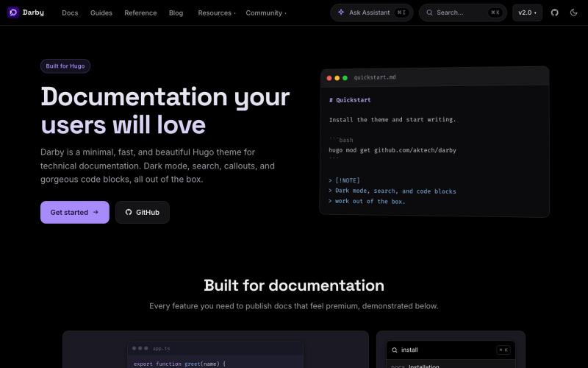This screenshot has height=368, width=588.
Task: Open the Guides nav item
Action: 101,13
